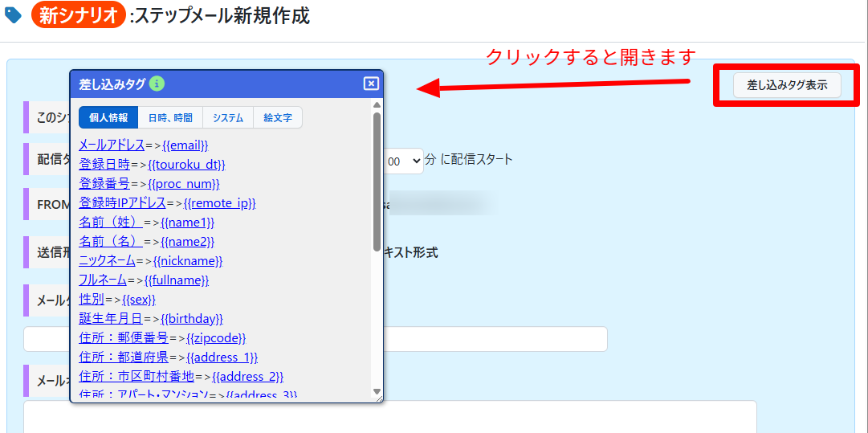Click the green info icon beside 差し込みタグ

(x=157, y=84)
